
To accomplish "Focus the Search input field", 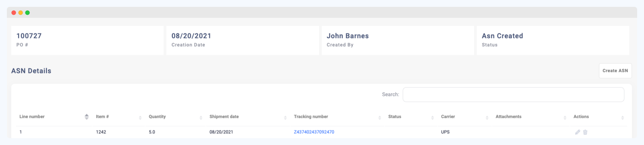I will pyautogui.click(x=513, y=95).
